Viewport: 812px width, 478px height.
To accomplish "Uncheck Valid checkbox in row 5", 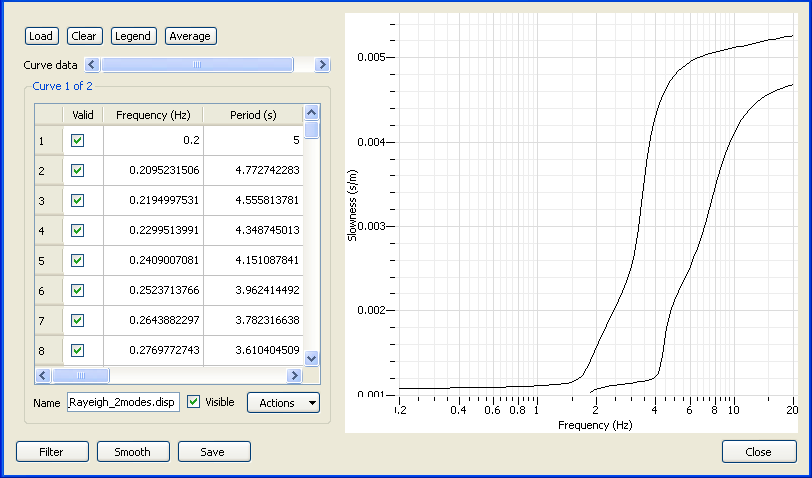I will coord(78,260).
